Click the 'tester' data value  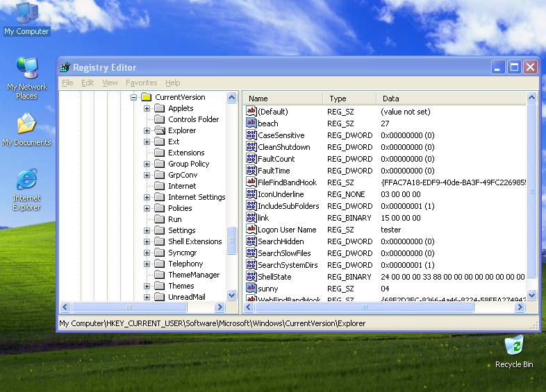click(x=390, y=230)
